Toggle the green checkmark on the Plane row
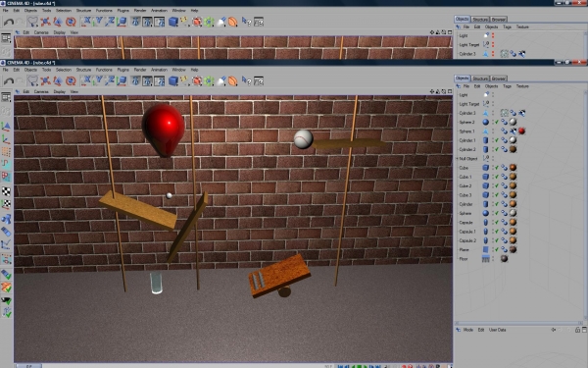Image resolution: width=588 pixels, height=368 pixels. coord(497,249)
